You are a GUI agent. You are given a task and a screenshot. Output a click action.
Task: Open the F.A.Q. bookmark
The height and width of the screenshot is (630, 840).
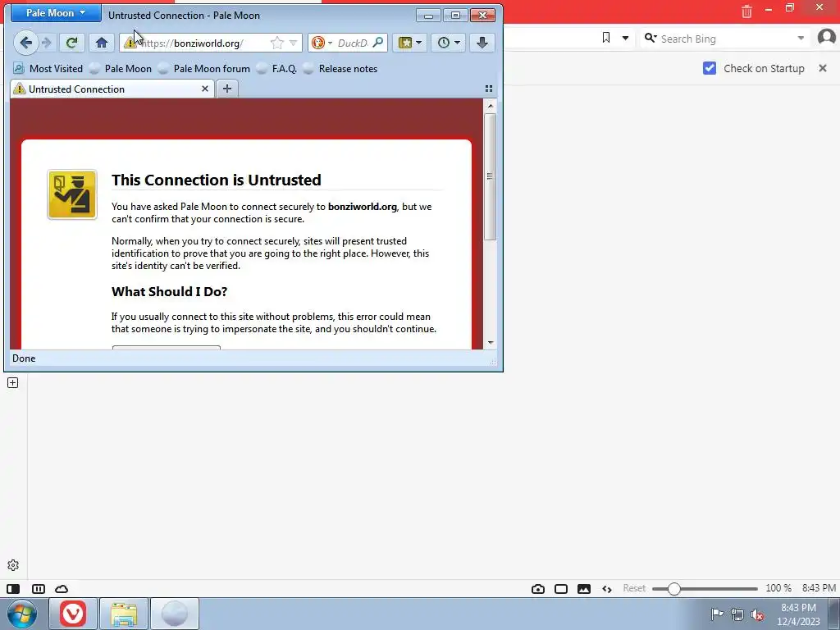coord(277,69)
